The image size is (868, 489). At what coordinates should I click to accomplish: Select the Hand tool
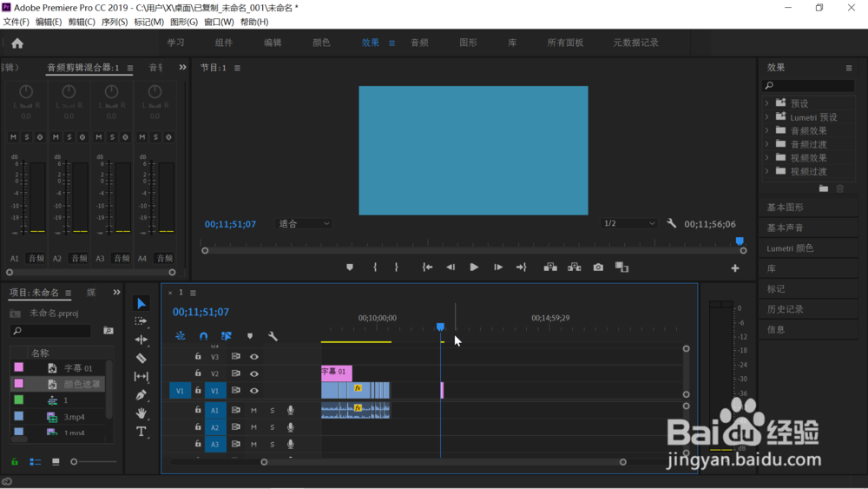pyautogui.click(x=141, y=413)
